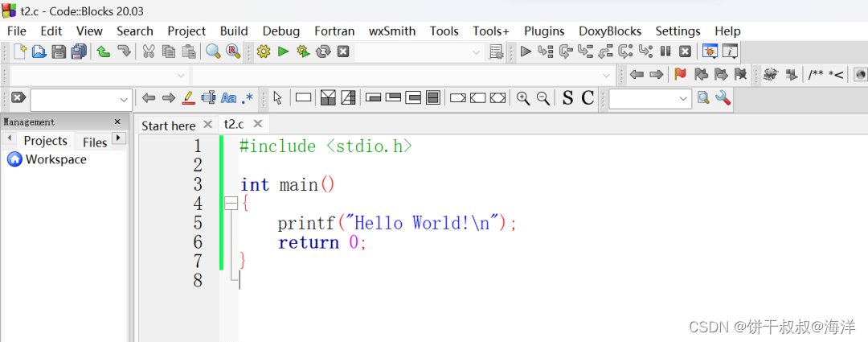Screen dimensions: 868x342
Task: Click the Open file folder icon
Action: [x=39, y=52]
